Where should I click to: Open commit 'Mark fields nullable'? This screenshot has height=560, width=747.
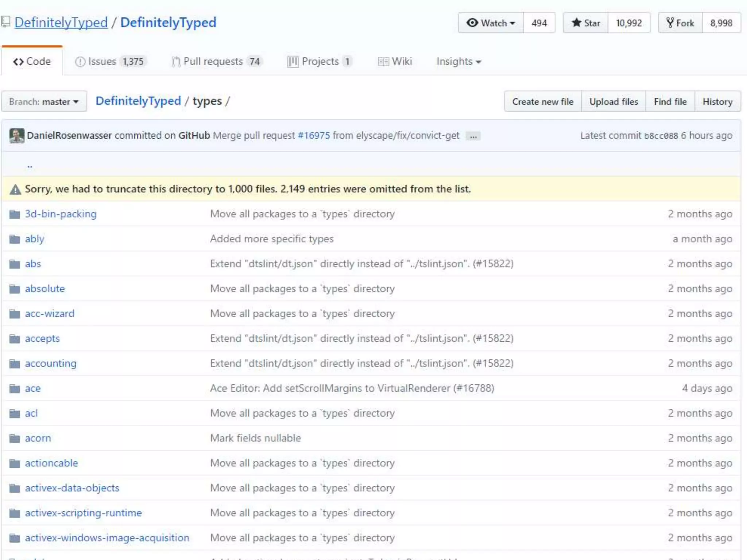tap(255, 438)
